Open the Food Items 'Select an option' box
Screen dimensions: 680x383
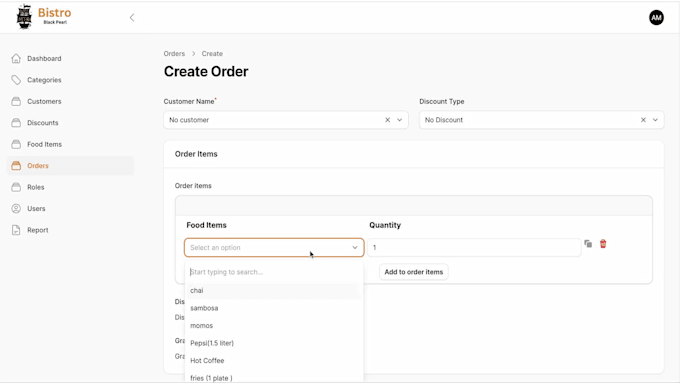(274, 247)
